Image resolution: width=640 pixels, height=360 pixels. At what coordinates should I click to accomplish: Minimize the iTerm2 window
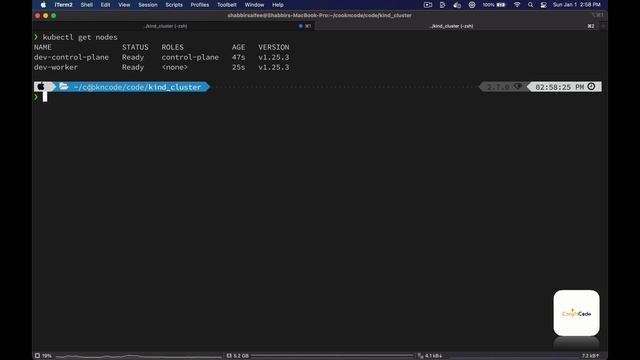(46, 16)
